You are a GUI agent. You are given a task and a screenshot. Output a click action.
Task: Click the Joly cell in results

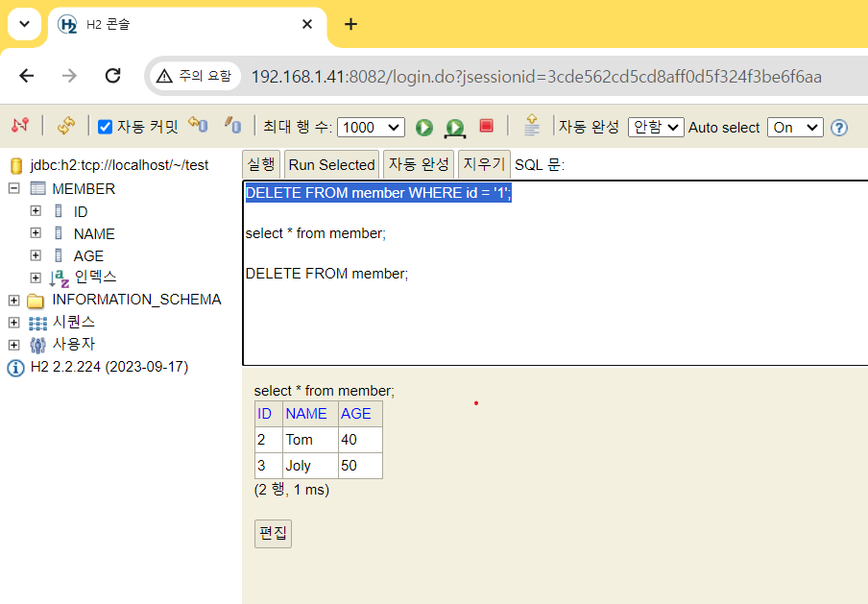pyautogui.click(x=310, y=466)
